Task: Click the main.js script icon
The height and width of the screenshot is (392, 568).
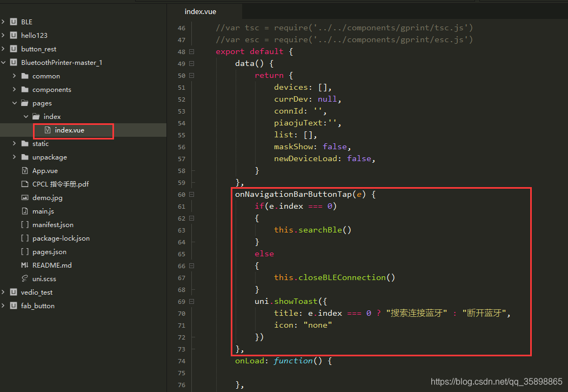Action: click(x=25, y=211)
